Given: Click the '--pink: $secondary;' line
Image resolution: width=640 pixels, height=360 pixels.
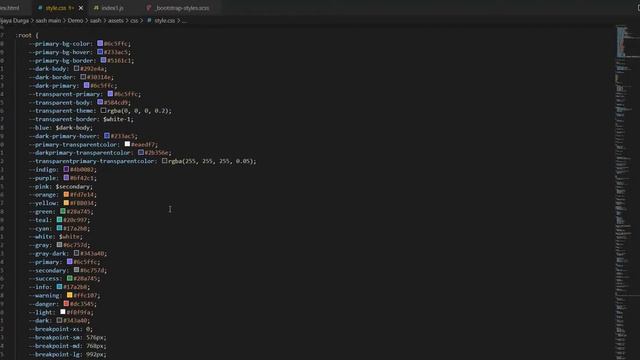Looking at the screenshot, I should coord(61,187).
